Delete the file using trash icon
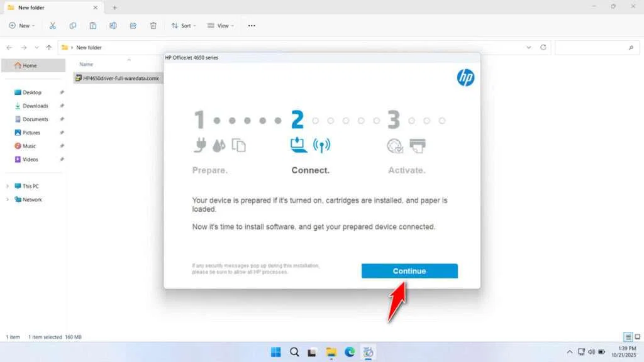 tap(153, 26)
